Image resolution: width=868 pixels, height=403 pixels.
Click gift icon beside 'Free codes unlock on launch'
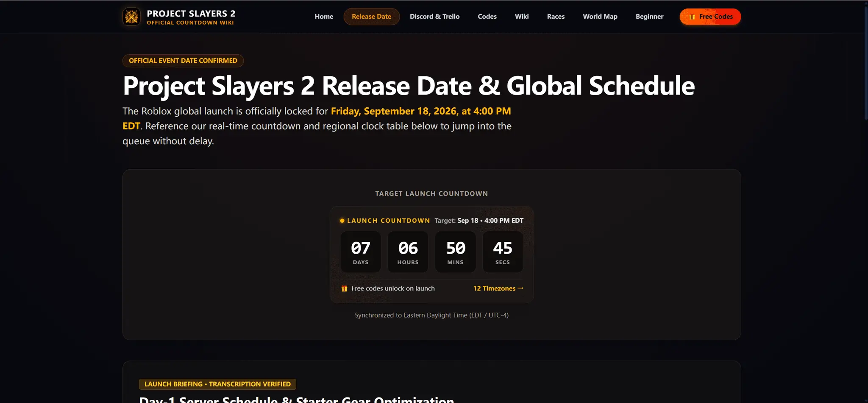pyautogui.click(x=344, y=288)
